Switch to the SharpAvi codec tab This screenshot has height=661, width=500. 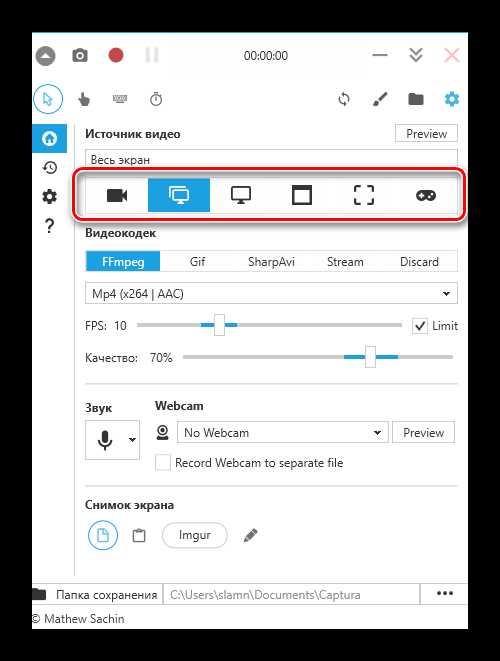pyautogui.click(x=271, y=261)
